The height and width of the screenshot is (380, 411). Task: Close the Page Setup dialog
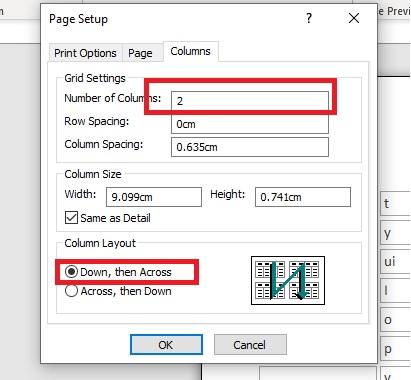pyautogui.click(x=354, y=18)
